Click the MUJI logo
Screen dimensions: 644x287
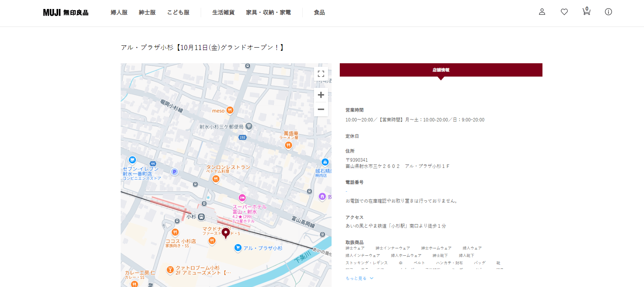66,12
